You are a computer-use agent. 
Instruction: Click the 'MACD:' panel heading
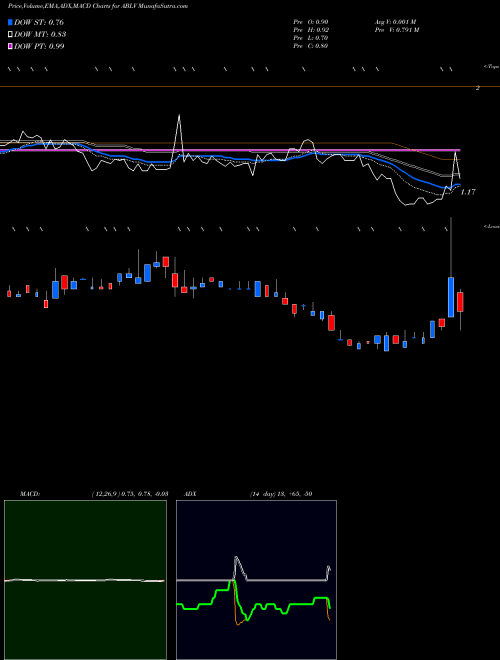[x=30, y=494]
